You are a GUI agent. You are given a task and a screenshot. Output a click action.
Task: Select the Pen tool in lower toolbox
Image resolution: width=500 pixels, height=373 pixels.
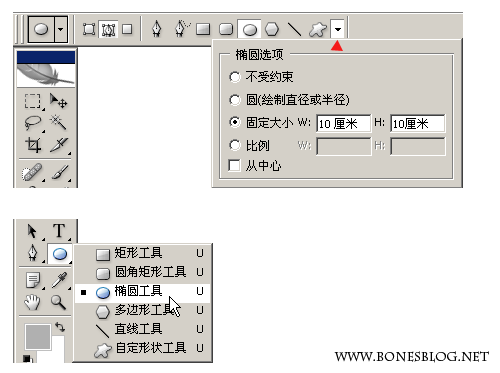(33, 253)
